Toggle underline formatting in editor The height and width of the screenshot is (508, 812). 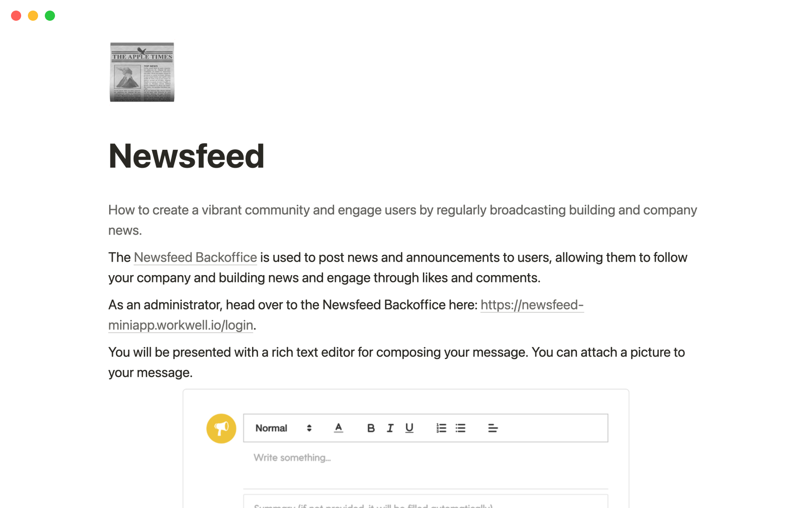coord(409,428)
